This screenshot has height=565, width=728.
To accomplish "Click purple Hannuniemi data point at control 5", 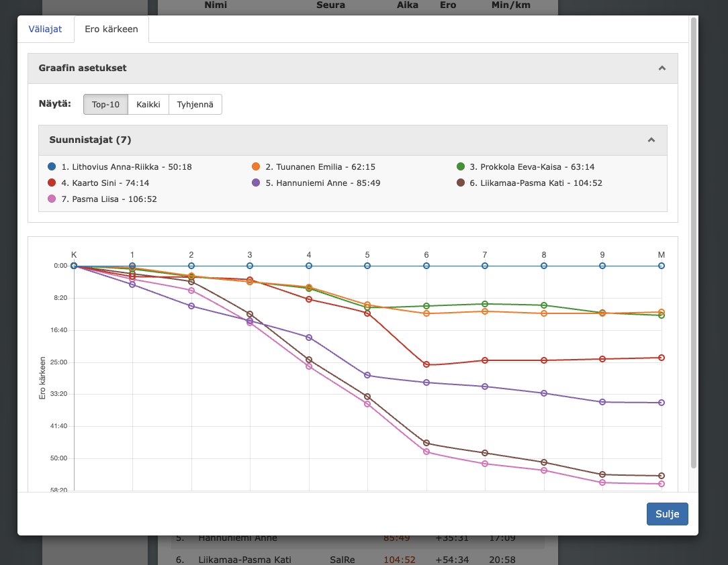I will point(367,375).
